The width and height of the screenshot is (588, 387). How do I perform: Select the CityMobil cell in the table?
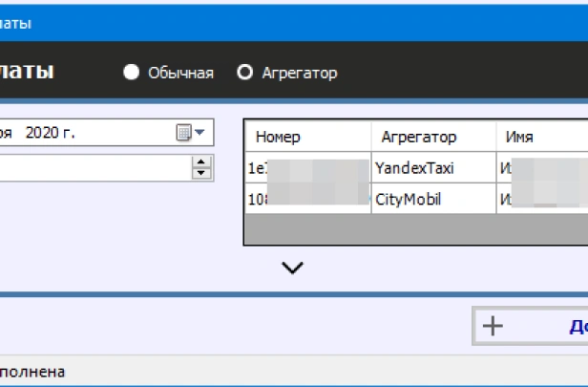coord(433,200)
